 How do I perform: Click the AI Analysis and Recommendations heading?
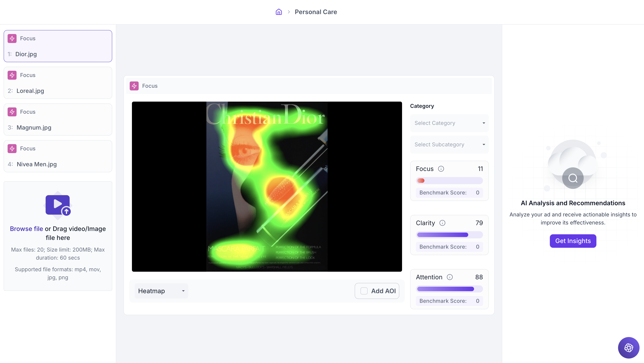pyautogui.click(x=573, y=203)
